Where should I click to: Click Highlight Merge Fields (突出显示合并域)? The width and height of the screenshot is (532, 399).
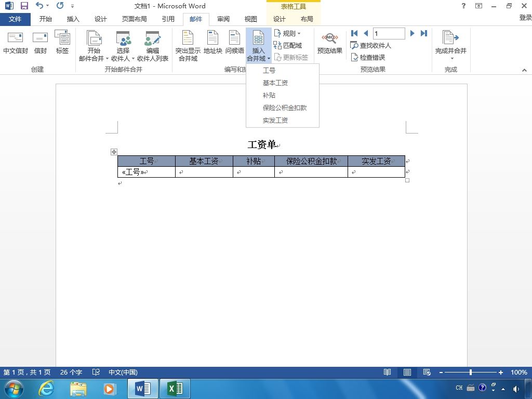188,46
